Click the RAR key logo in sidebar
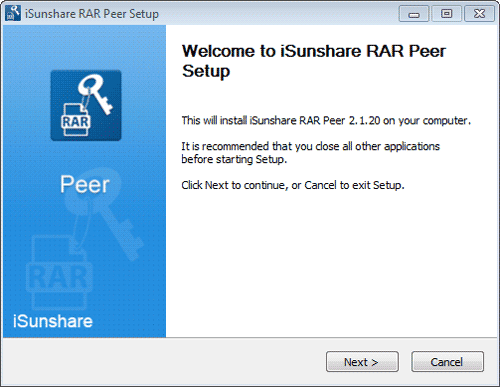Image resolution: width=500 pixels, height=387 pixels. [86, 105]
